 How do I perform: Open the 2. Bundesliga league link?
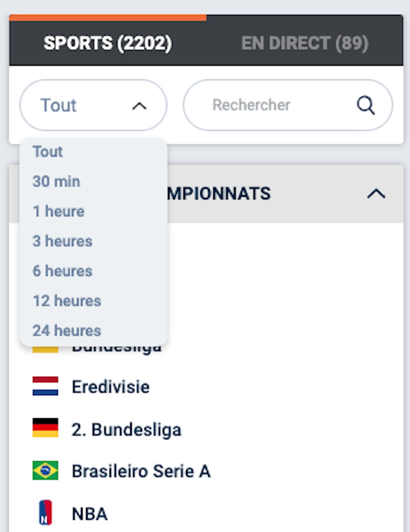point(126,429)
